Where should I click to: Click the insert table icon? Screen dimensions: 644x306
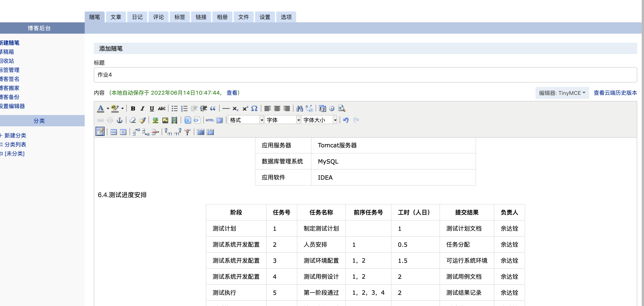tap(100, 132)
